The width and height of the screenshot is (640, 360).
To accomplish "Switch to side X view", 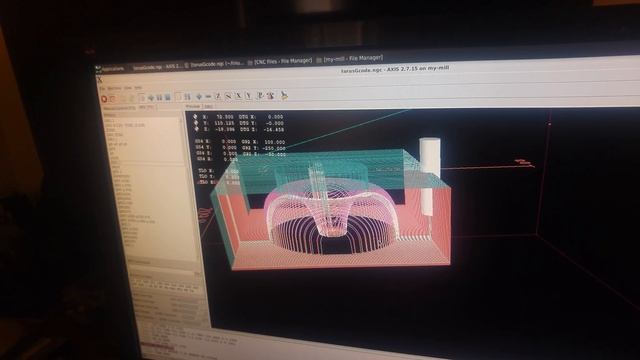I will click(x=238, y=96).
